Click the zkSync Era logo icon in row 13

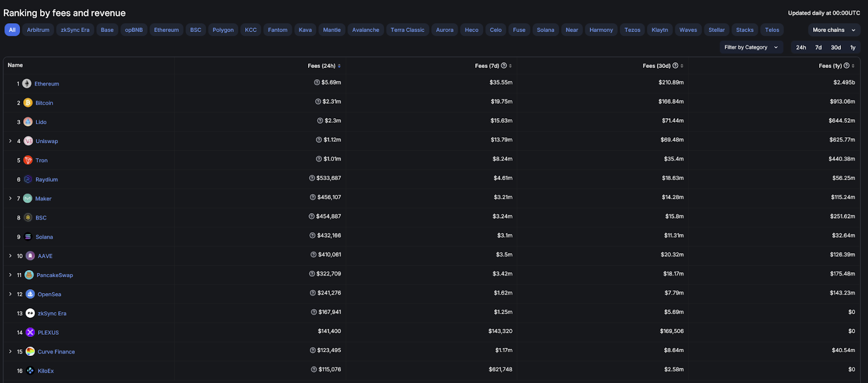[30, 314]
